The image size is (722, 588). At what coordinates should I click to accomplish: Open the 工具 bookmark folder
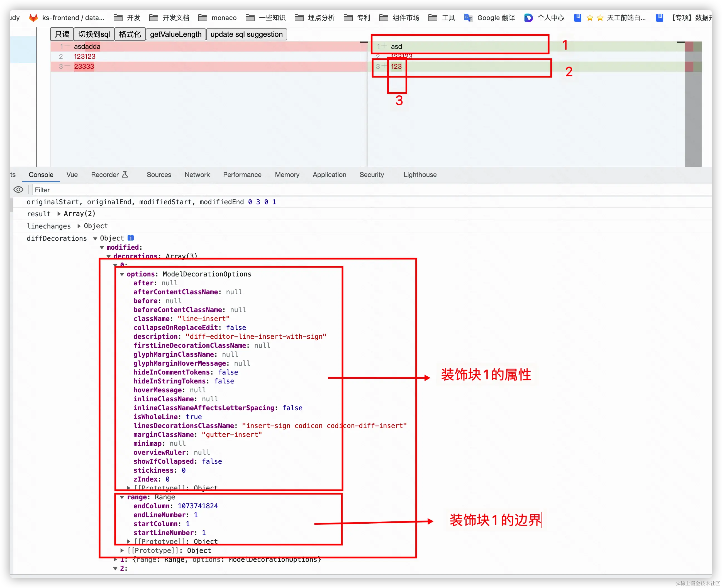click(442, 18)
